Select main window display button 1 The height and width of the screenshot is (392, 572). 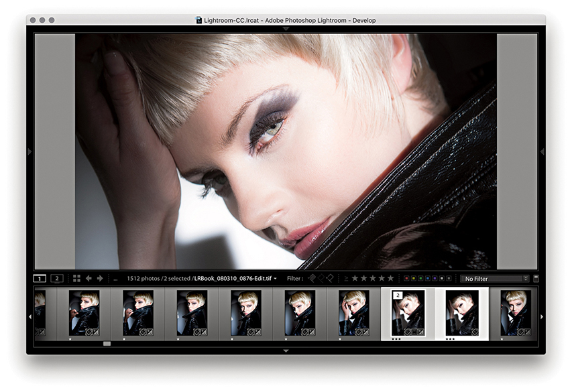[x=40, y=279]
